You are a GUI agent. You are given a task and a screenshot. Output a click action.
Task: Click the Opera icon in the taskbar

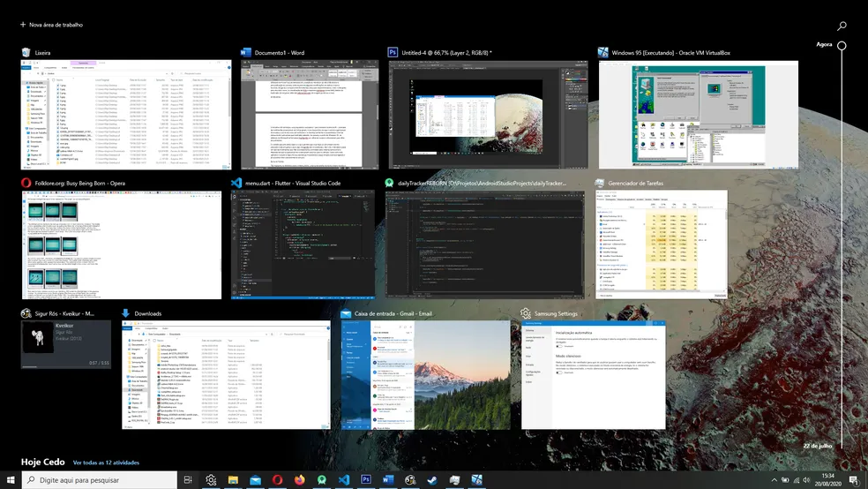pyautogui.click(x=277, y=479)
